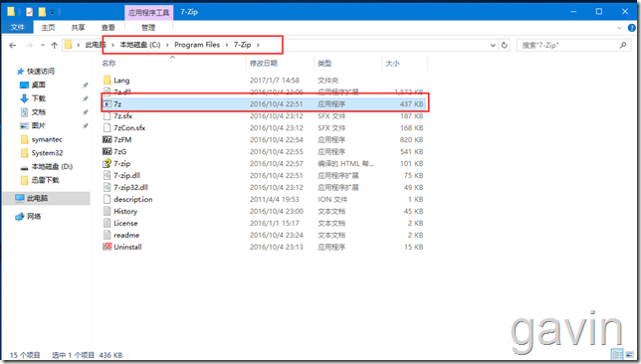This screenshot has width=641, height=364.
Task: Go back with the back arrow
Action: click(x=13, y=46)
